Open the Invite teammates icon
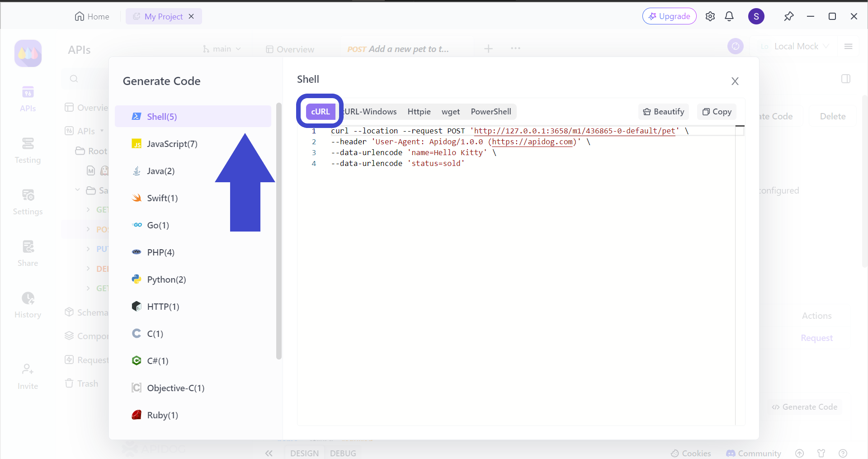Screen dimensions: 868x459 tap(28, 374)
